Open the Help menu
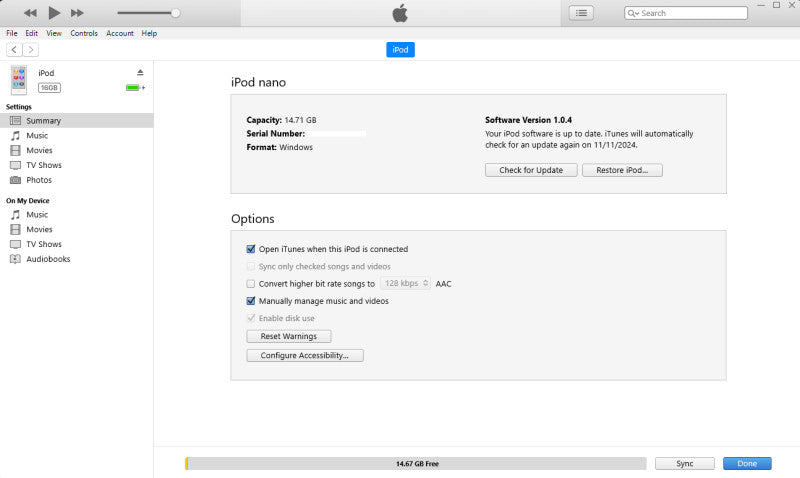Screen dimensions: 800x478 pos(149,33)
